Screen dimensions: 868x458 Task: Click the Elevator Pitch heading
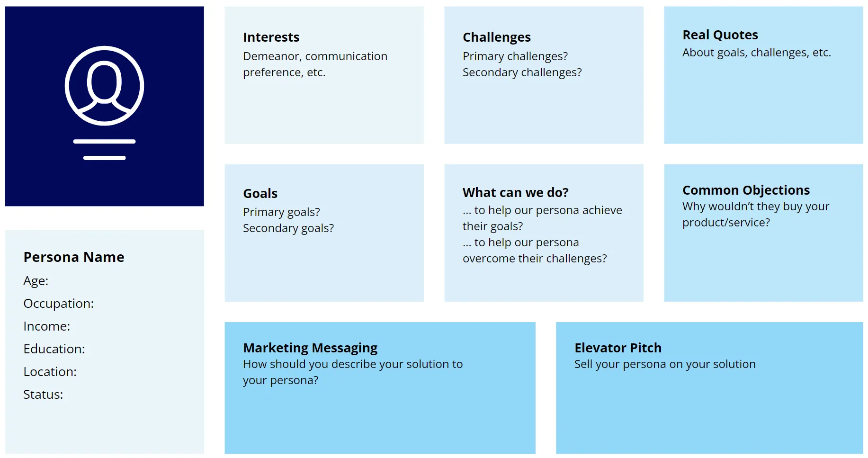pyautogui.click(x=618, y=348)
